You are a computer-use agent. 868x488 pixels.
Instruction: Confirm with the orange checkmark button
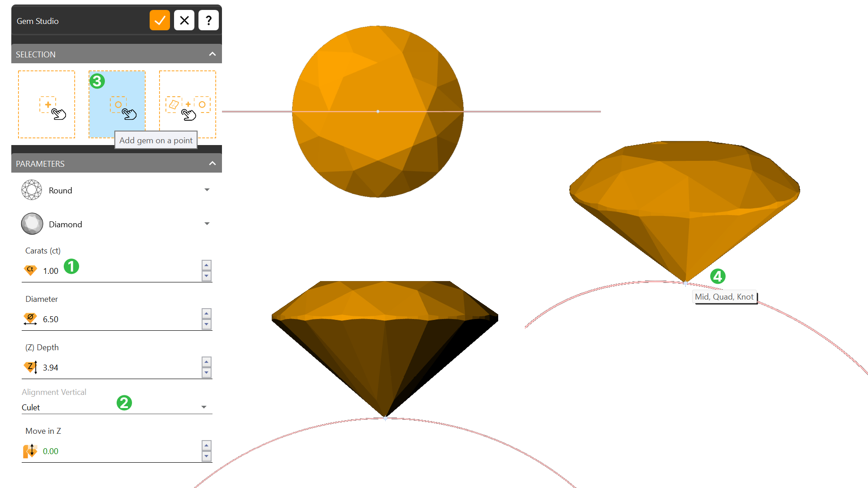pyautogui.click(x=160, y=20)
